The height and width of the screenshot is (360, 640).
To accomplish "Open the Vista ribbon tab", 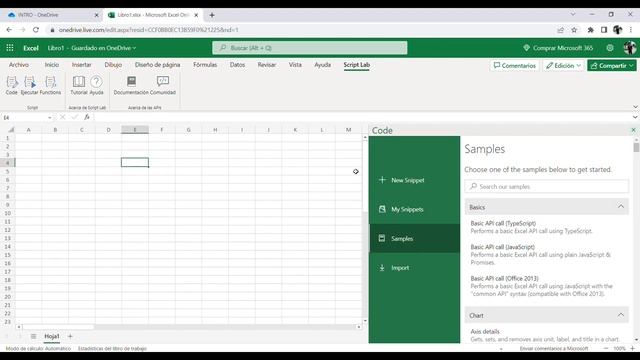I will point(295,64).
